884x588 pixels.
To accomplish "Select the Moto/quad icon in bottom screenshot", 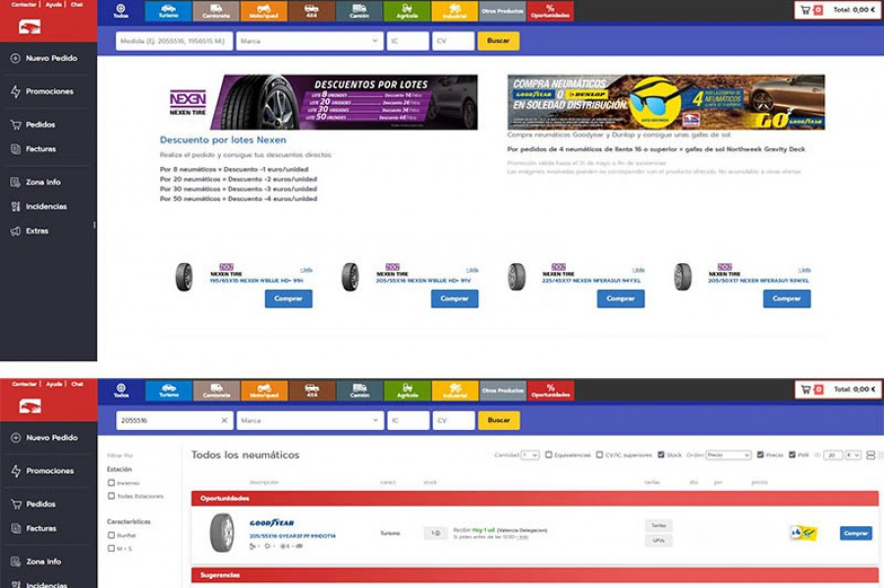I will click(264, 388).
